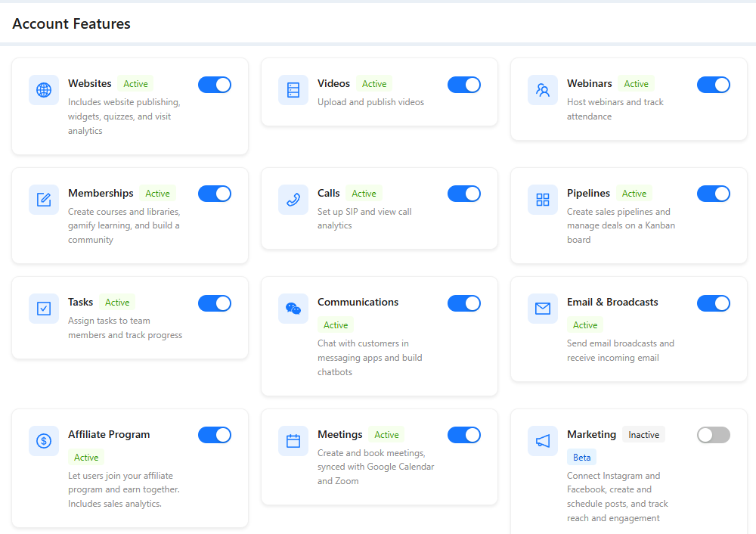
Task: Toggle the Memberships feature off
Action: [215, 194]
